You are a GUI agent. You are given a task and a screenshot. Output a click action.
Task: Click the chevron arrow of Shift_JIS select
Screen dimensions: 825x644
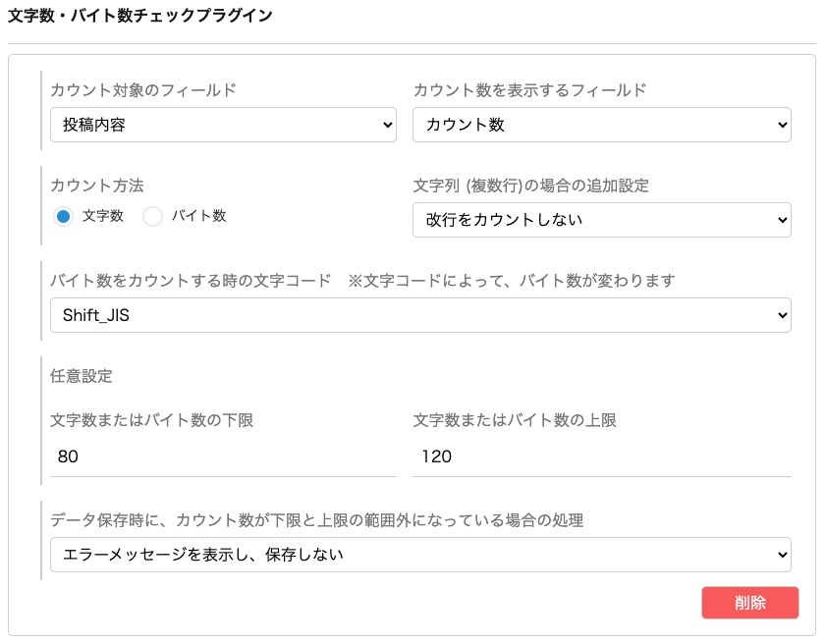[x=783, y=315]
